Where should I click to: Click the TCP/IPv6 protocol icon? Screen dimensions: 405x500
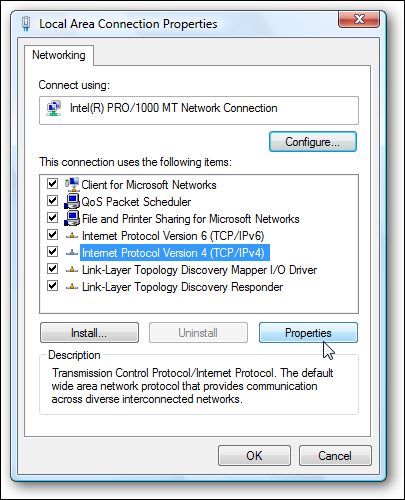(x=72, y=236)
